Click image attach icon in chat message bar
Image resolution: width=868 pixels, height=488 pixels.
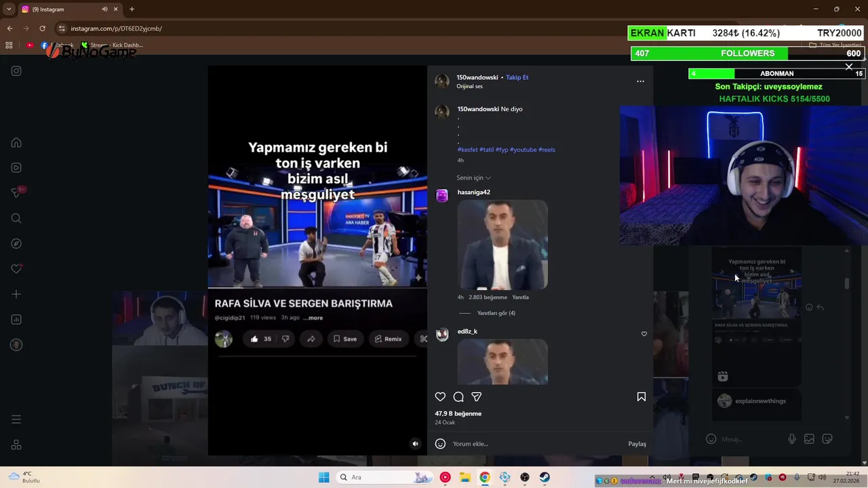(809, 439)
